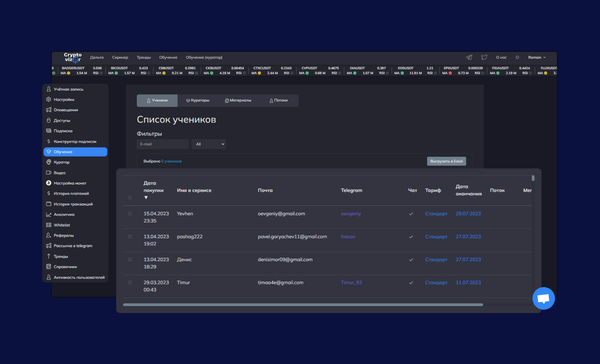Toggle sort arrow under Дата покупки
Image resolution: width=600 pixels, height=364 pixels.
[x=146, y=197]
